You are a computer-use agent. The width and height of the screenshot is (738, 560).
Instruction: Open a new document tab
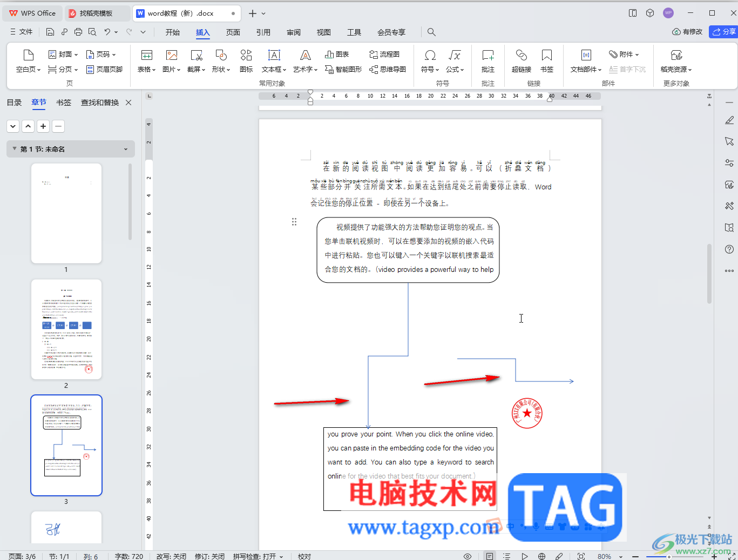(253, 13)
